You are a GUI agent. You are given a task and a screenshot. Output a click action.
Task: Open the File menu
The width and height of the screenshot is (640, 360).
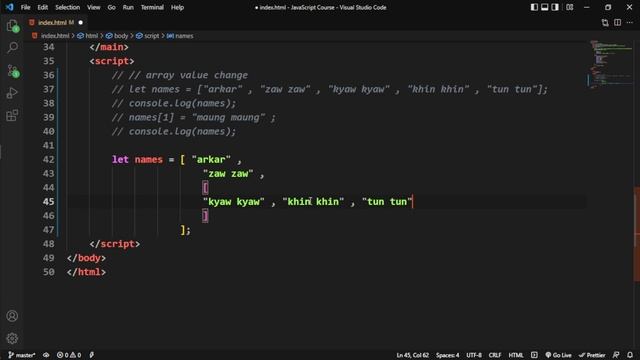(25, 7)
